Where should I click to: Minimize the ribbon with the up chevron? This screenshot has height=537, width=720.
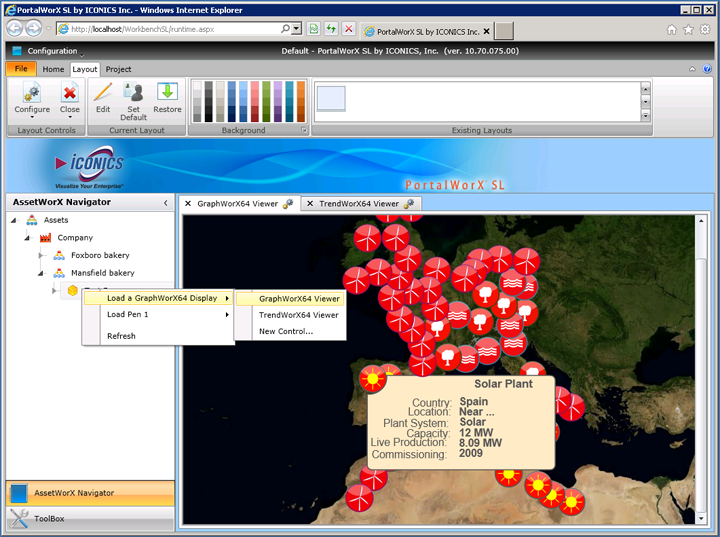point(692,69)
